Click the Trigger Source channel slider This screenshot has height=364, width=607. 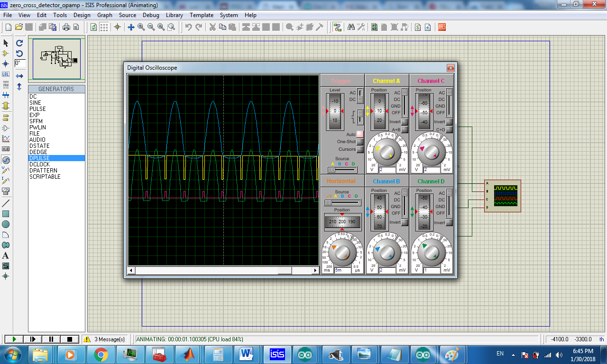(x=341, y=170)
